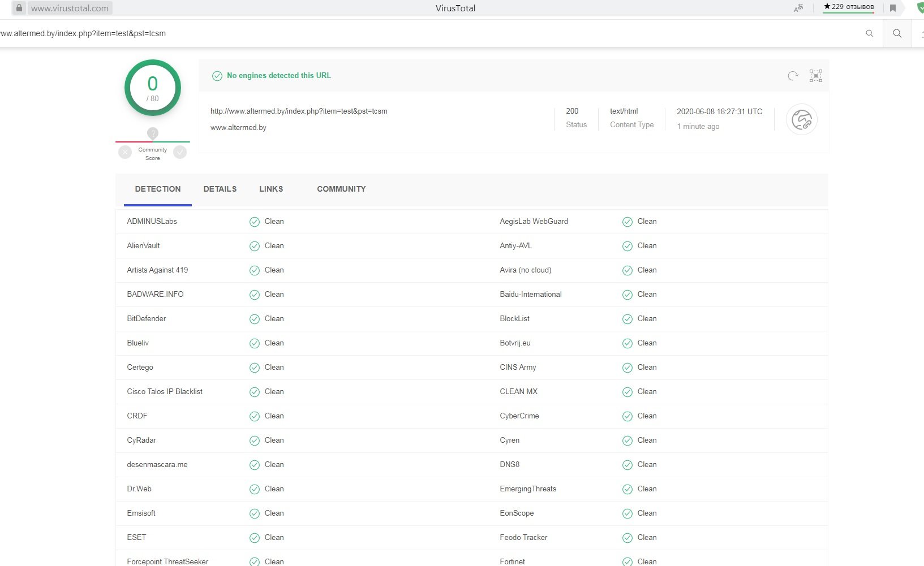Click the Feodo Tracker engine name

pos(523,537)
